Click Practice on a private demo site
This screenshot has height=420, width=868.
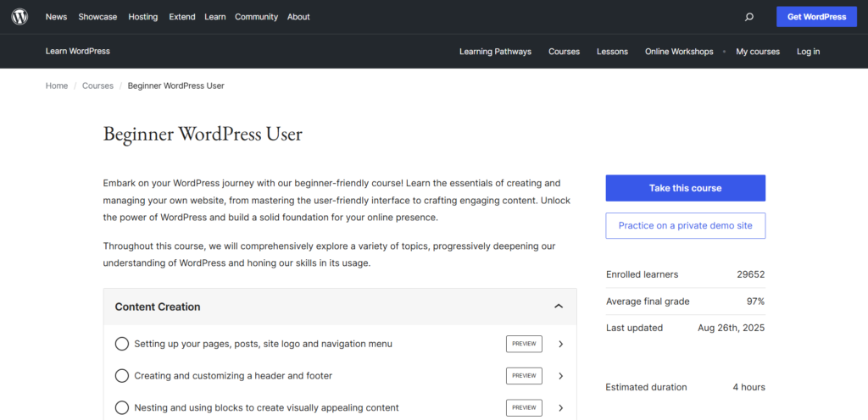tap(685, 225)
